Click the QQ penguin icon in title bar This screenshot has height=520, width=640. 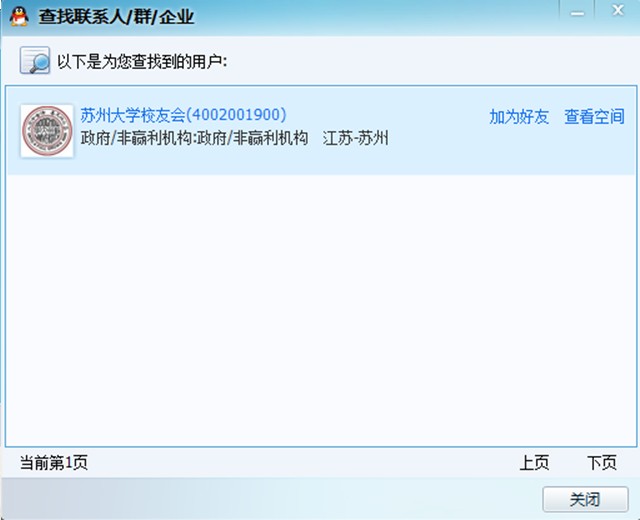pos(18,17)
